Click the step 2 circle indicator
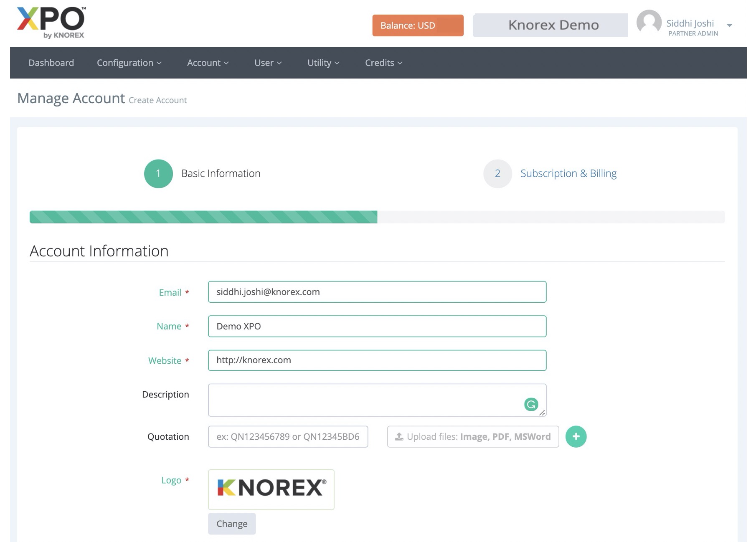This screenshot has height=542, width=756. coord(497,174)
